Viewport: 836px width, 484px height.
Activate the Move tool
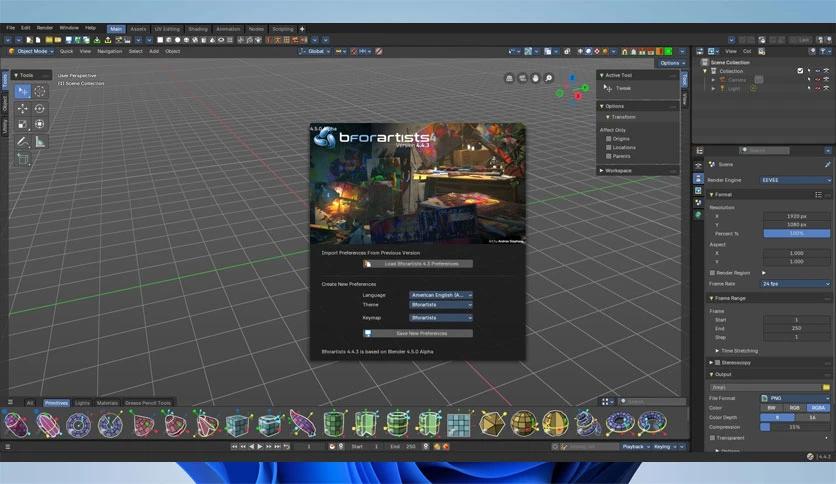click(x=22, y=108)
